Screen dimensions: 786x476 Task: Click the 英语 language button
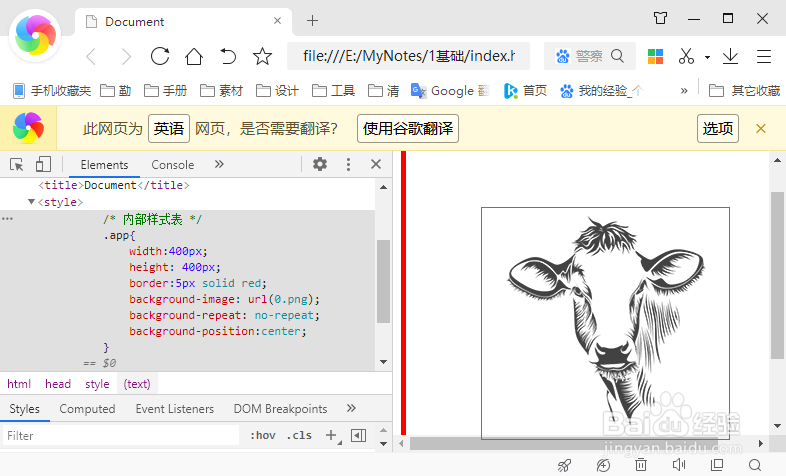click(169, 129)
